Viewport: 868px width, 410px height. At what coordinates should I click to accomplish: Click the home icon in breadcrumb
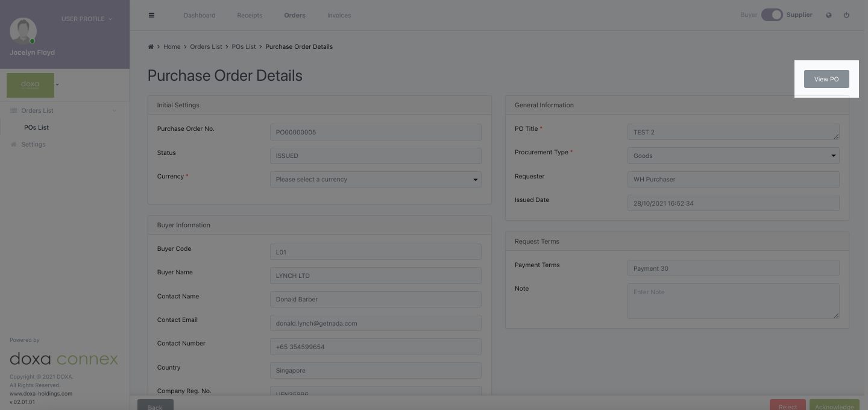tap(151, 46)
